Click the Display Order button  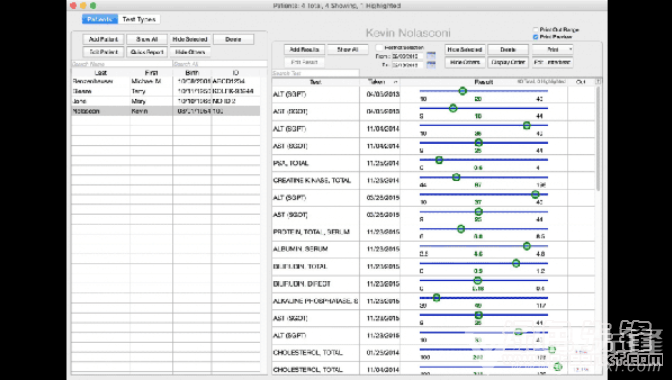point(508,63)
